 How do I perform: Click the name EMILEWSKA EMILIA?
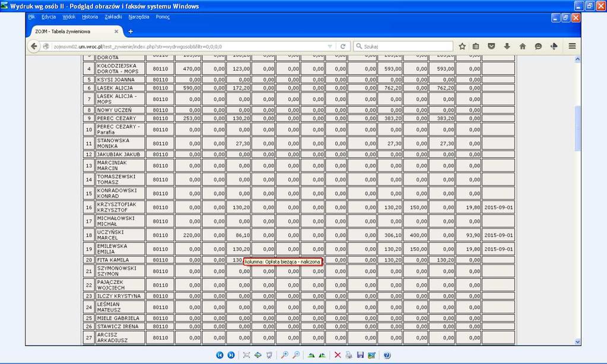coord(112,249)
